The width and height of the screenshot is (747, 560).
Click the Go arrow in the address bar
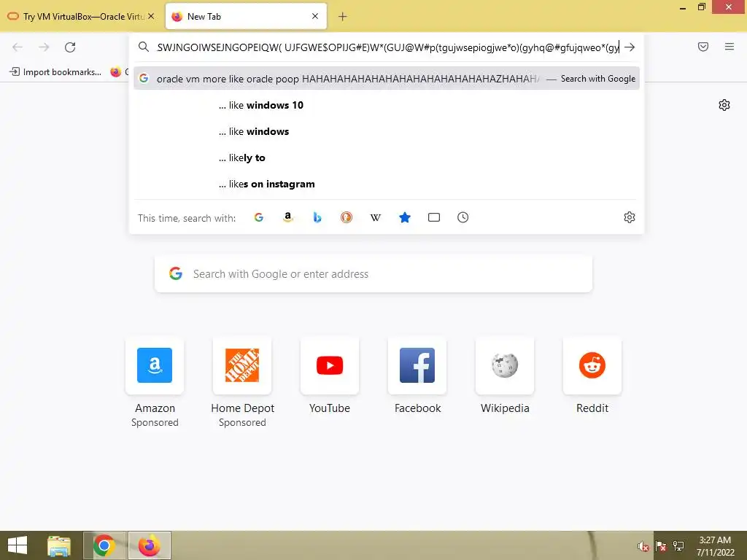tap(630, 47)
